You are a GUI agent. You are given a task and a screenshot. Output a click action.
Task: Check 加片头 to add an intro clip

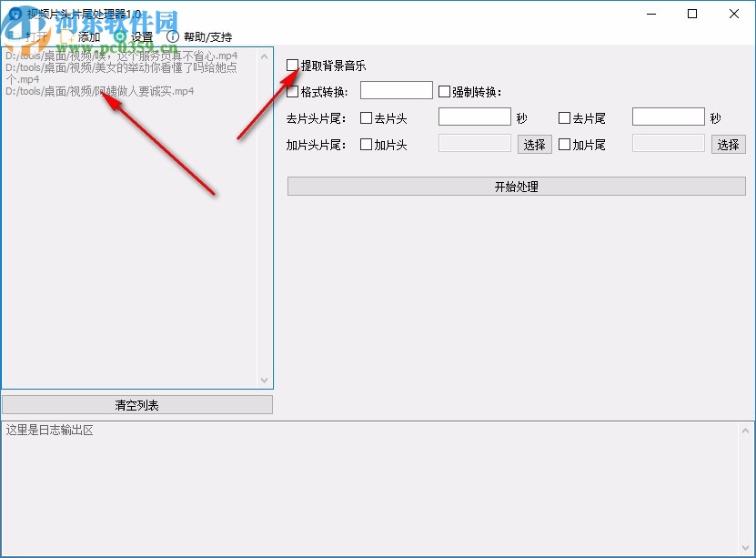click(x=367, y=144)
